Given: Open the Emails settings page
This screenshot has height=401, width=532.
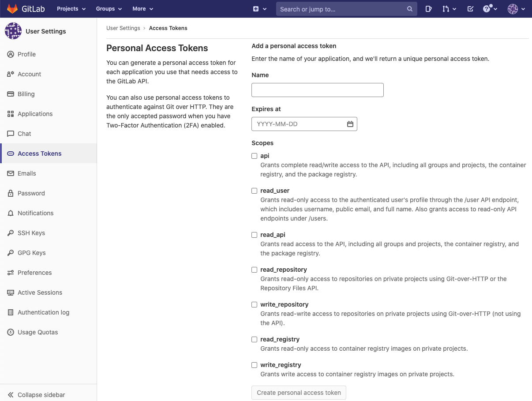Looking at the screenshot, I should [27, 173].
